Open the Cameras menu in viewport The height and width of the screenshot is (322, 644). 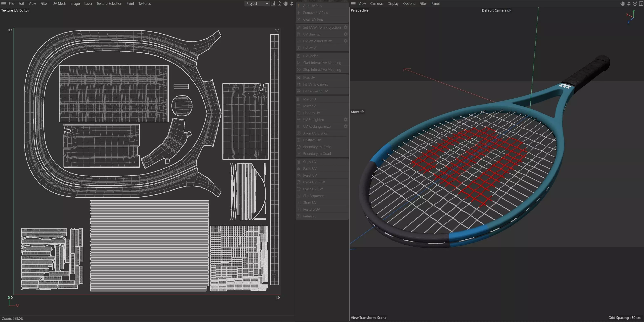[376, 4]
